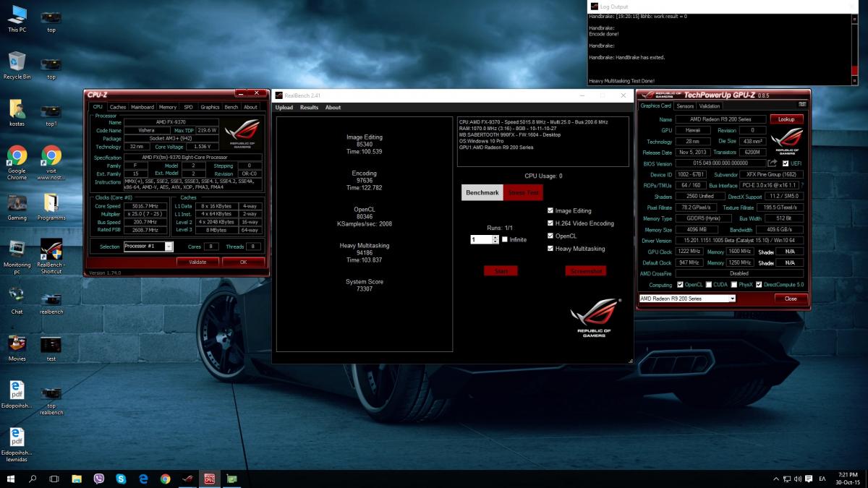The image size is (868, 488).
Task: Switch to the Stress Test tab
Action: (x=523, y=193)
